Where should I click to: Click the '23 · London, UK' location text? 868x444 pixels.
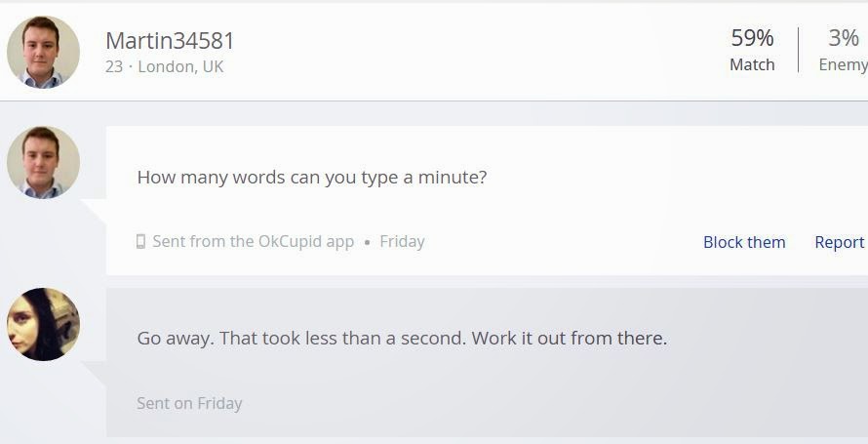pyautogui.click(x=165, y=66)
